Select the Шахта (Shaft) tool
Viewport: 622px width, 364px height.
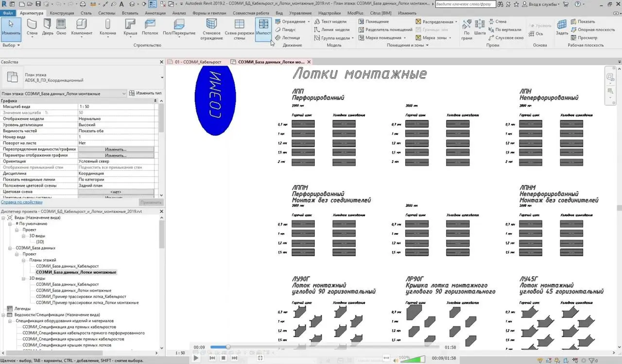click(x=480, y=28)
